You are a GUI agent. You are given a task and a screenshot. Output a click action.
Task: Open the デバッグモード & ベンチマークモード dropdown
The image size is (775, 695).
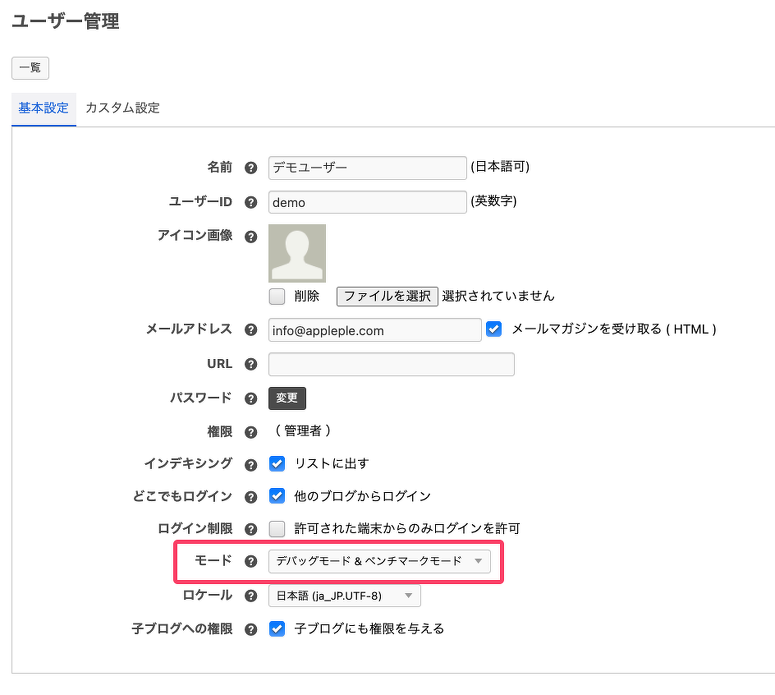click(x=380, y=561)
